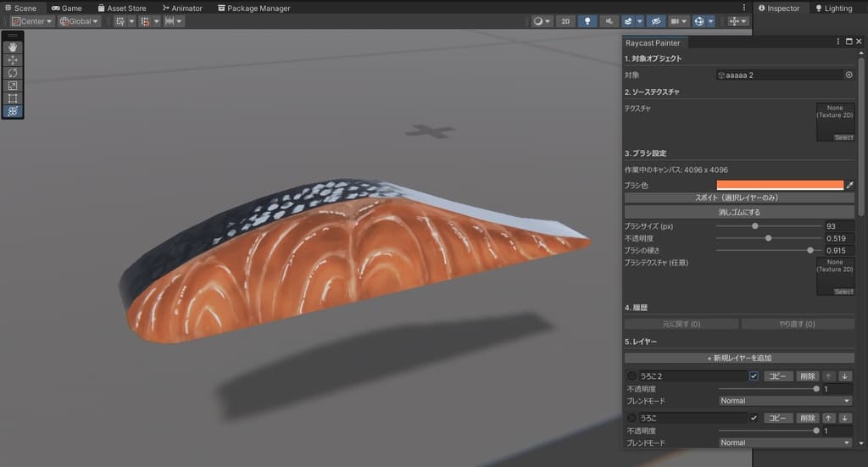Screen dimensions: 868x467
Task: Open the Center pivot mode dropdown
Action: pyautogui.click(x=32, y=21)
